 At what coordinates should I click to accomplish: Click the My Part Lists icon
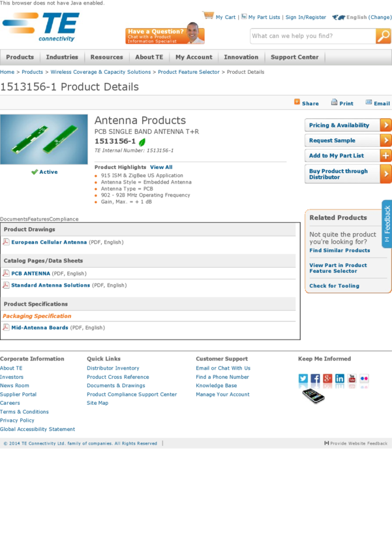[244, 16]
